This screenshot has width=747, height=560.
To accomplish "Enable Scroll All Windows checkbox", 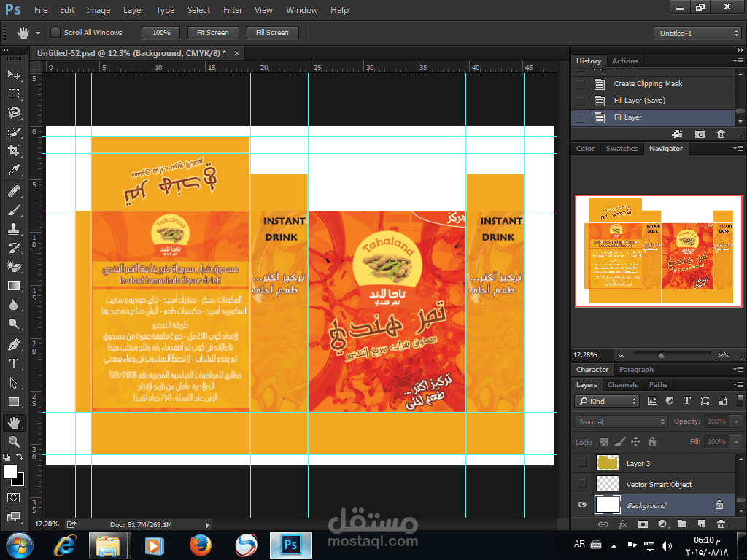I will tap(55, 32).
